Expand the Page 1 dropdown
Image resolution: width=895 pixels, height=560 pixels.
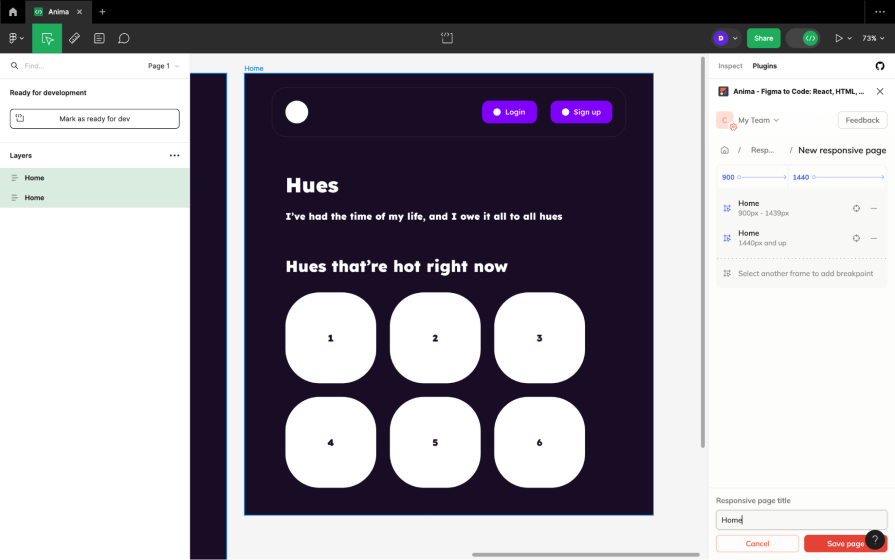164,66
